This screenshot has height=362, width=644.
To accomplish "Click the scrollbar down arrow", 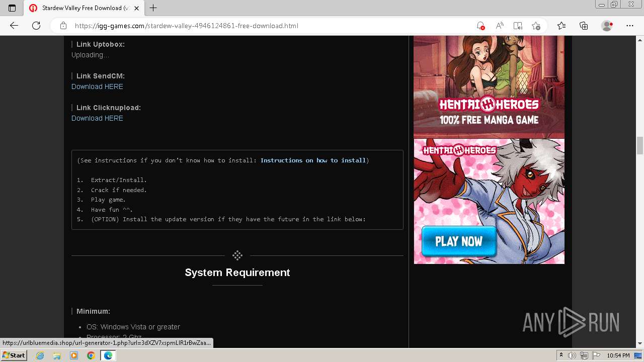I will 640,343.
